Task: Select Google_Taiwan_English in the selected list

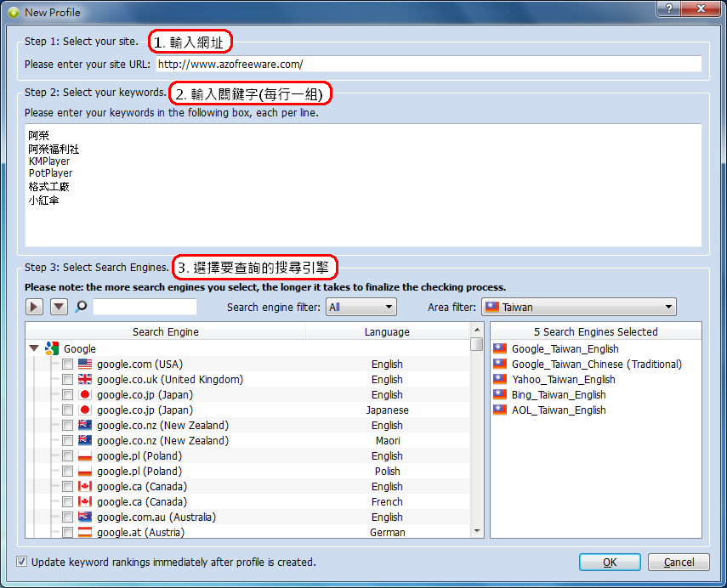Action: pos(565,348)
